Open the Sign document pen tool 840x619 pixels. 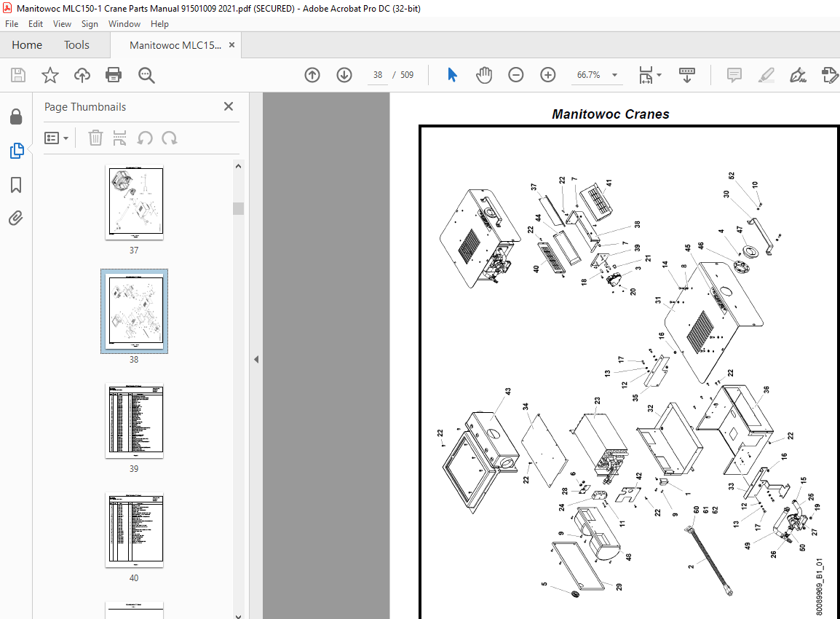799,75
